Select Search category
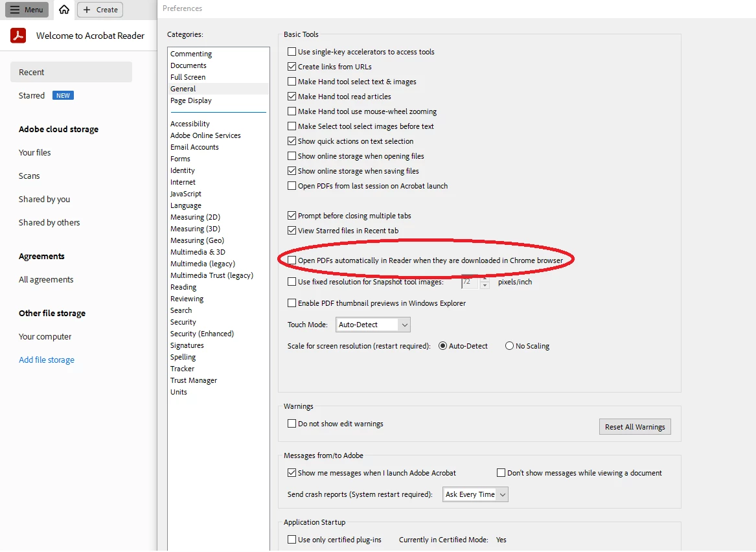The image size is (756, 552). [x=181, y=310]
